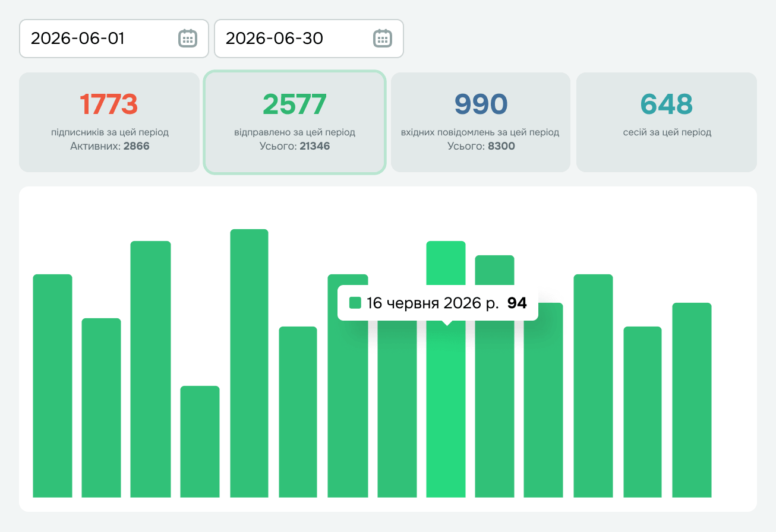Click the Усього: 21346 total label
This screenshot has height=532, width=776.
[295, 146]
